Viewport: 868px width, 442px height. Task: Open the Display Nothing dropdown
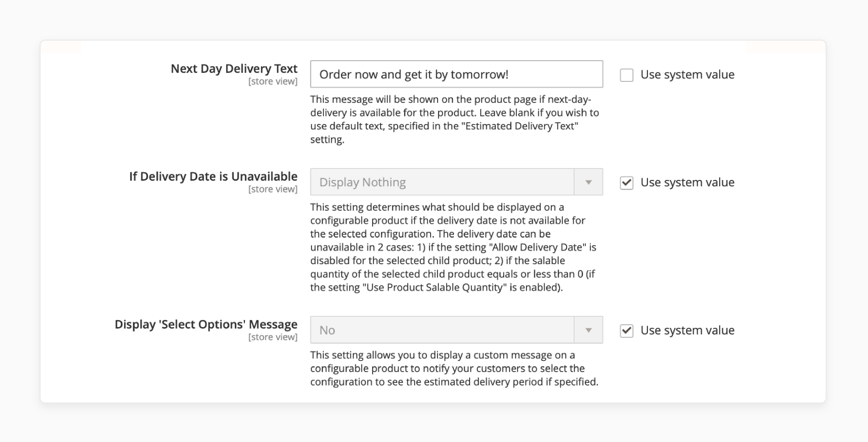click(457, 182)
